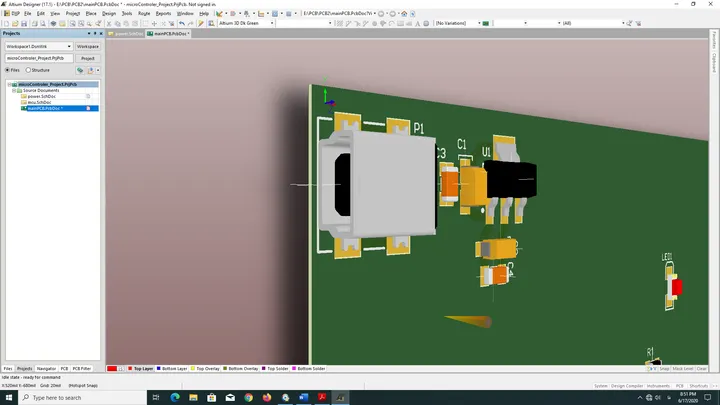Click the home icon next to path bar
The width and height of the screenshot is (720, 405).
pos(404,14)
